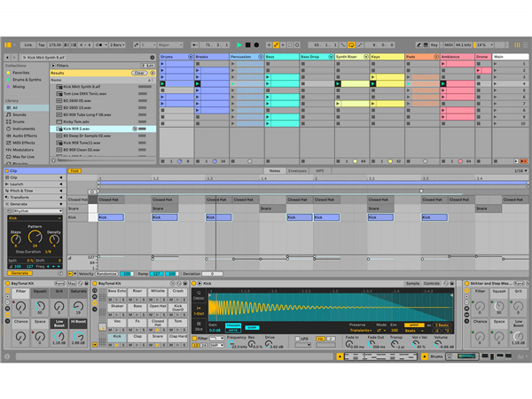Viewport: 532px width, 399px height.
Task: Click the Randomize velocity button
Action: pos(106,274)
